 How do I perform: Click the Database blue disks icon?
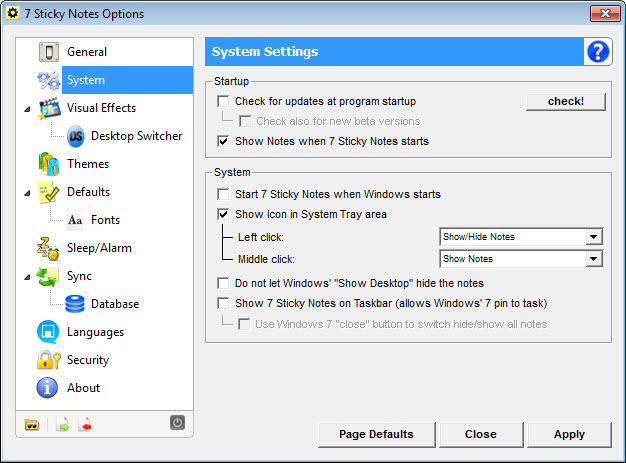pyautogui.click(x=75, y=304)
